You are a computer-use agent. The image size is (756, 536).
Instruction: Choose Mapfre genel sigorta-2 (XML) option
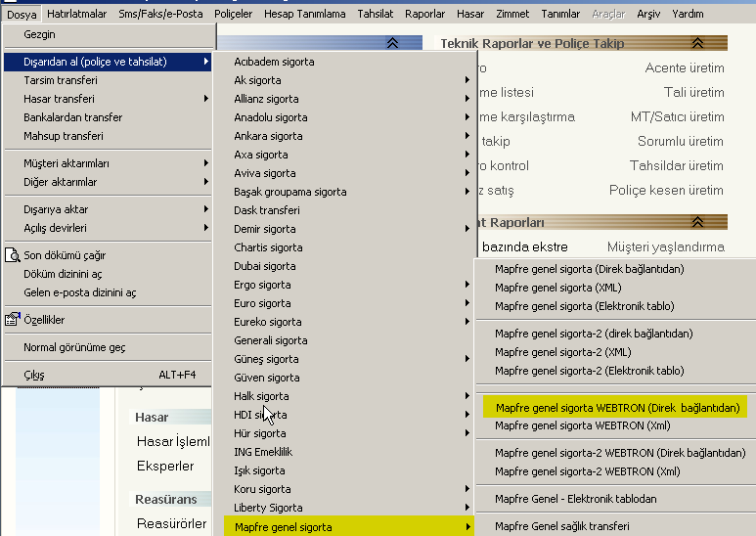pyautogui.click(x=562, y=352)
